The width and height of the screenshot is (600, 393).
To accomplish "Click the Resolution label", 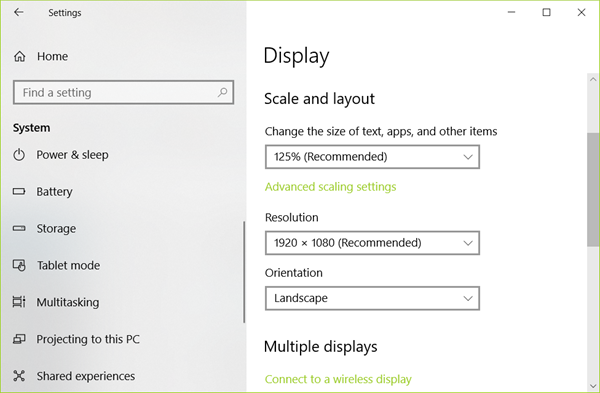I will (x=292, y=217).
